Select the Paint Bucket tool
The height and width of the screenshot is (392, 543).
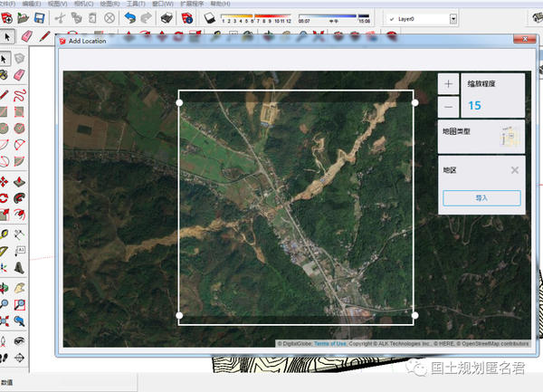6,74
